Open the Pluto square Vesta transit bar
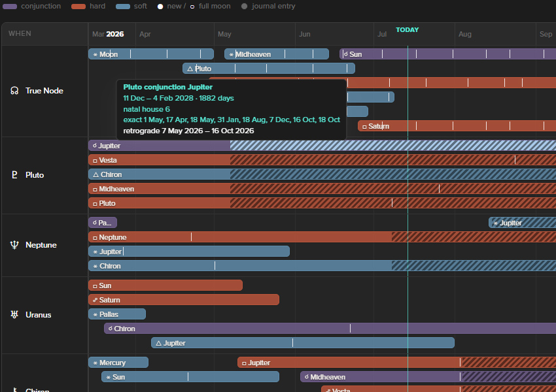The height and width of the screenshot is (392, 556). [322, 160]
